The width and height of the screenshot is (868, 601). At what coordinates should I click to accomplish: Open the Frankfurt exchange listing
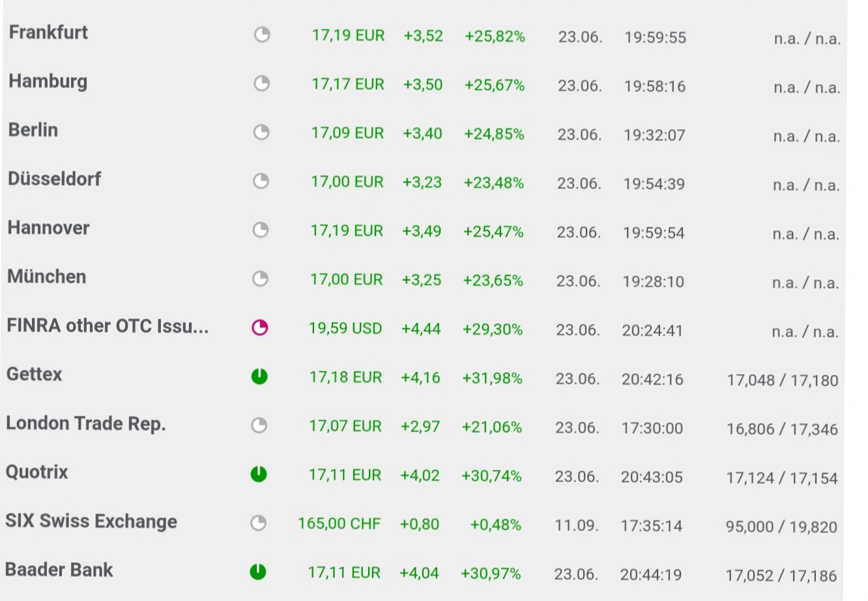point(48,33)
